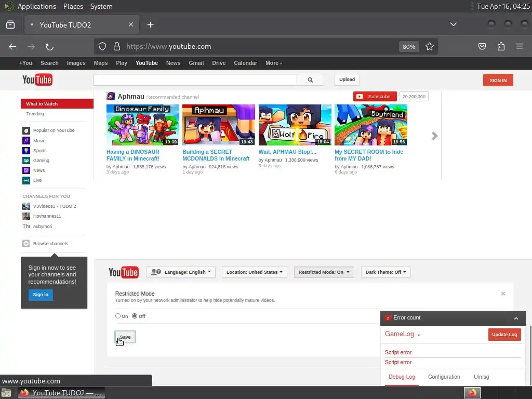Open Having a DINOSAUR FAMILY in Minecraft link
This screenshot has width=532, height=399.
pyautogui.click(x=133, y=155)
